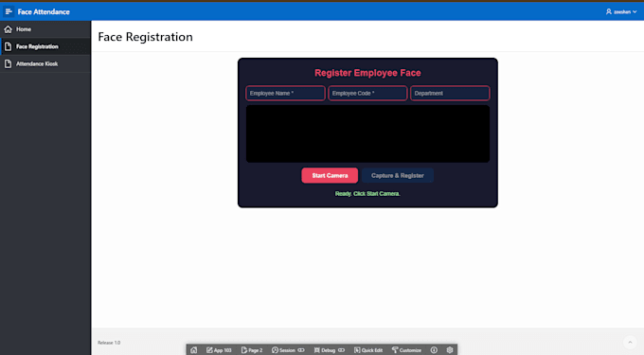
Task: Select Face Registration in sidebar
Action: pyautogui.click(x=45, y=46)
